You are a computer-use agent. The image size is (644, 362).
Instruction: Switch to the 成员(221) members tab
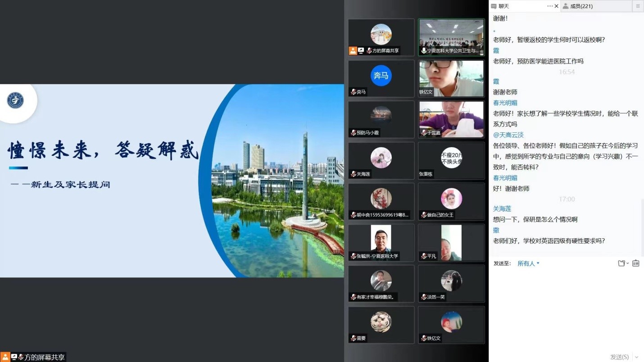[581, 6]
